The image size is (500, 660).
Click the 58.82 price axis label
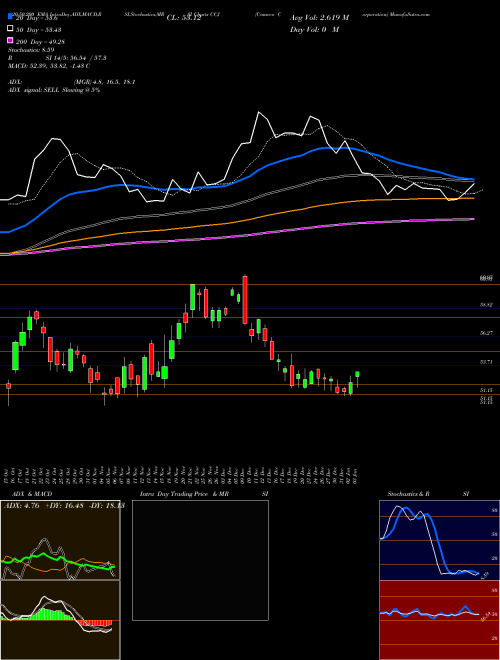coord(486,304)
